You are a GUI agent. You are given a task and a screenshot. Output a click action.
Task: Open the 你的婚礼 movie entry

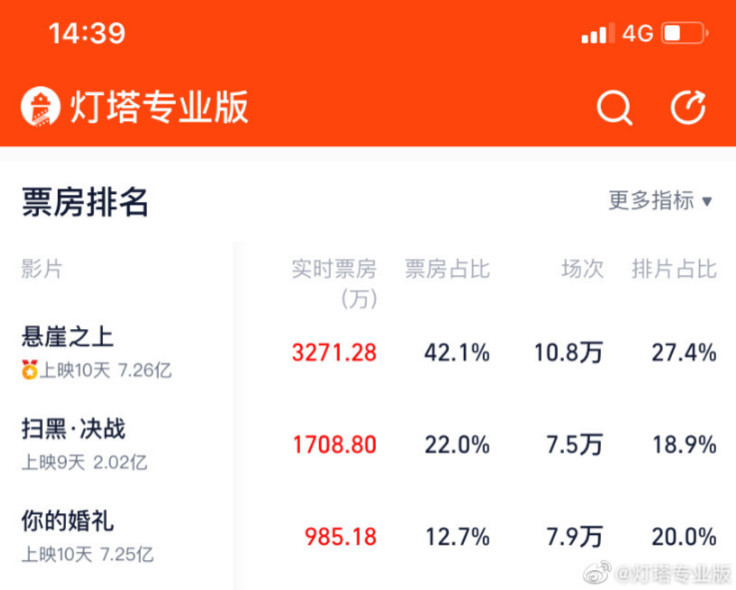68,521
